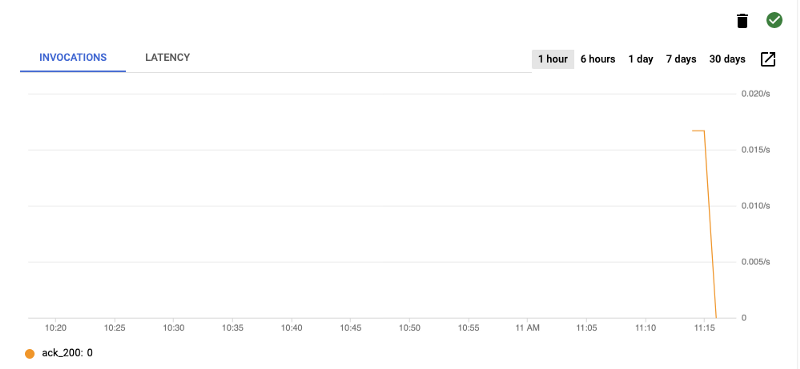
Task: Click the orange ack_200 legend dot
Action: point(30,353)
